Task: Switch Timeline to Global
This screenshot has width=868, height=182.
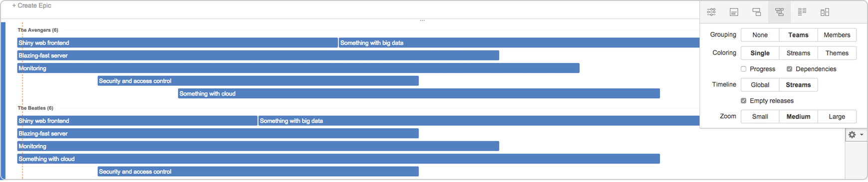Action: [760, 85]
